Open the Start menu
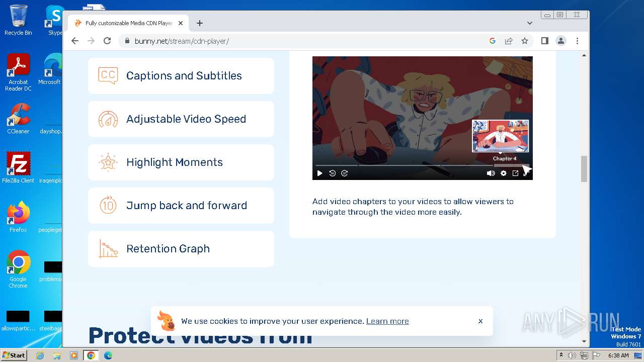The width and height of the screenshot is (644, 362). pos(14,355)
